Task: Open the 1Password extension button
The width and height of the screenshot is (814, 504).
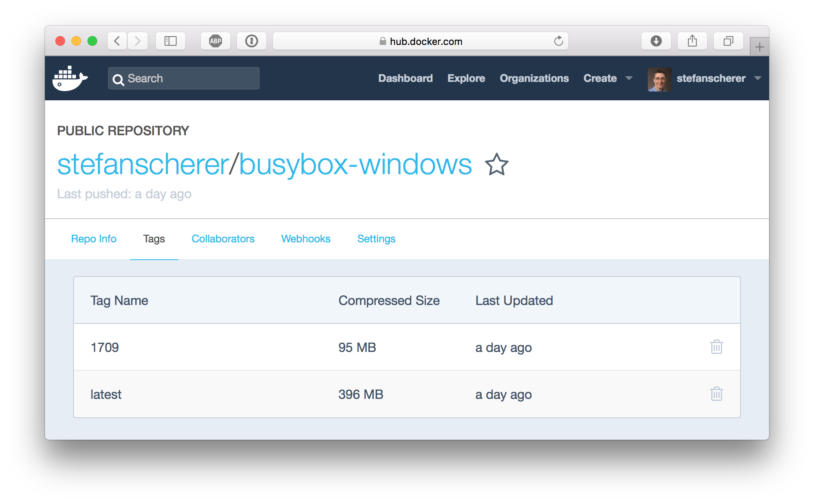Action: tap(252, 41)
